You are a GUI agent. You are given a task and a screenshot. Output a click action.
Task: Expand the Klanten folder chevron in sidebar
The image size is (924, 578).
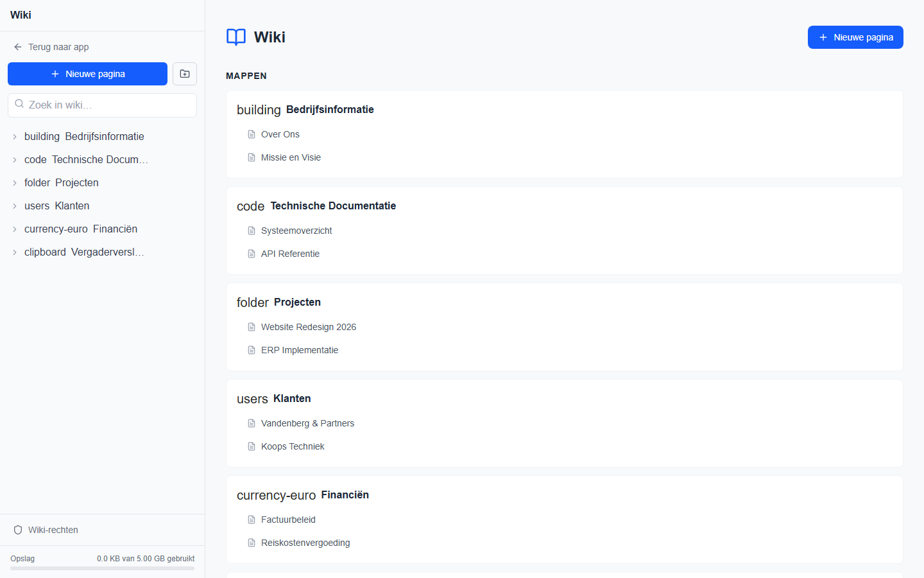(15, 206)
